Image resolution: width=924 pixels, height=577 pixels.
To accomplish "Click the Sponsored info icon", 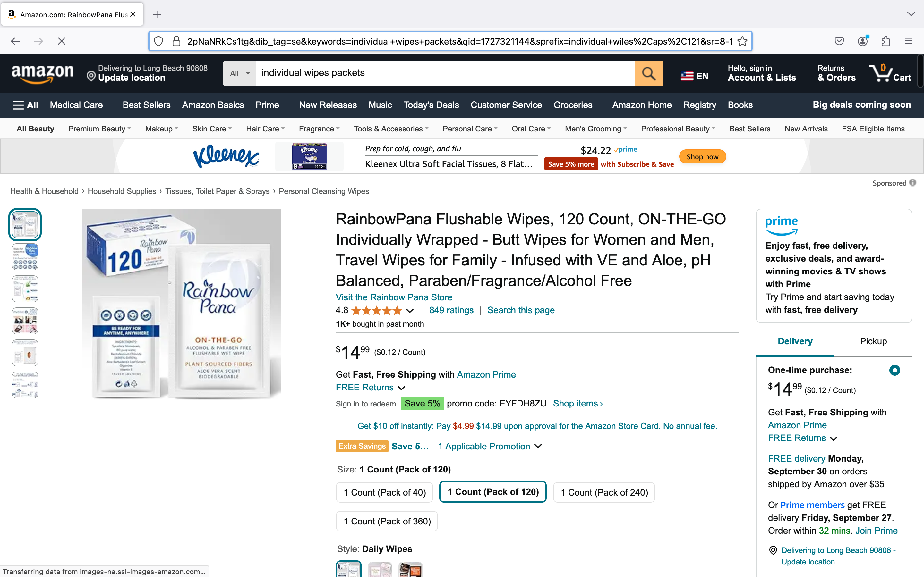I will (x=913, y=183).
